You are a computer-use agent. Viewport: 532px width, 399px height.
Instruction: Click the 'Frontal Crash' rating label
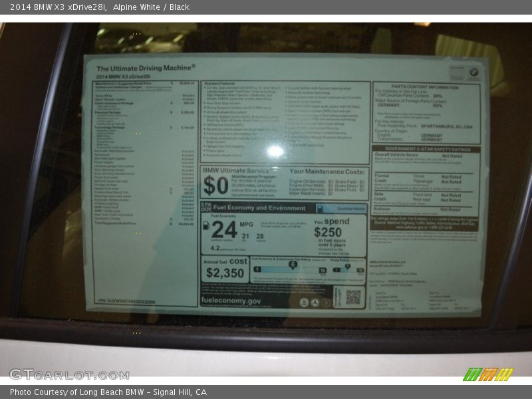click(382, 178)
